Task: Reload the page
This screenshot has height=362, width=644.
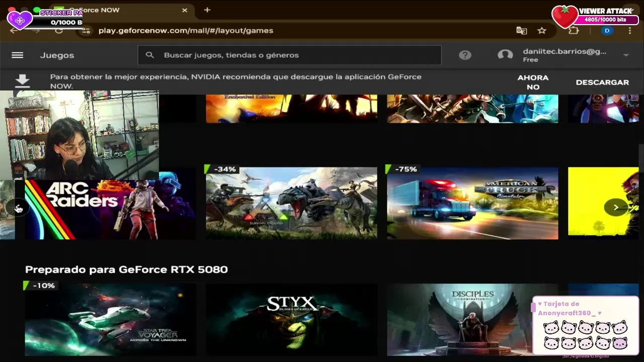Action: click(59, 31)
